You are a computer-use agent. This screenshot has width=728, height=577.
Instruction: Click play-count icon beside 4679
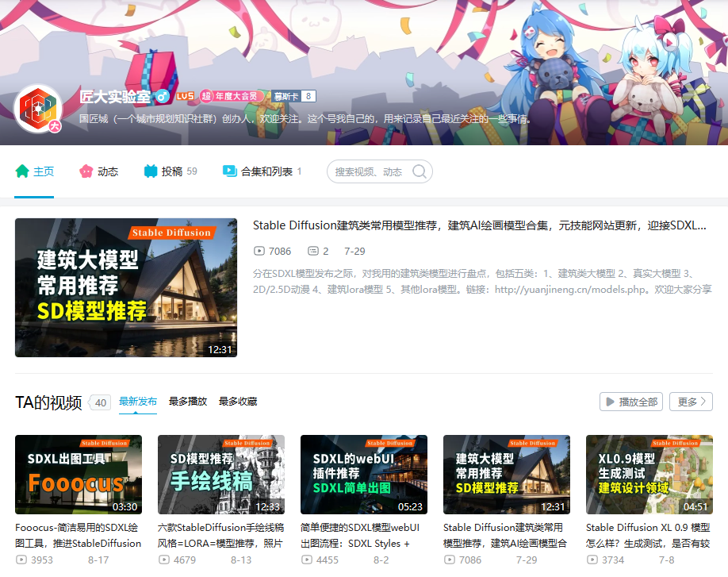[x=164, y=560]
